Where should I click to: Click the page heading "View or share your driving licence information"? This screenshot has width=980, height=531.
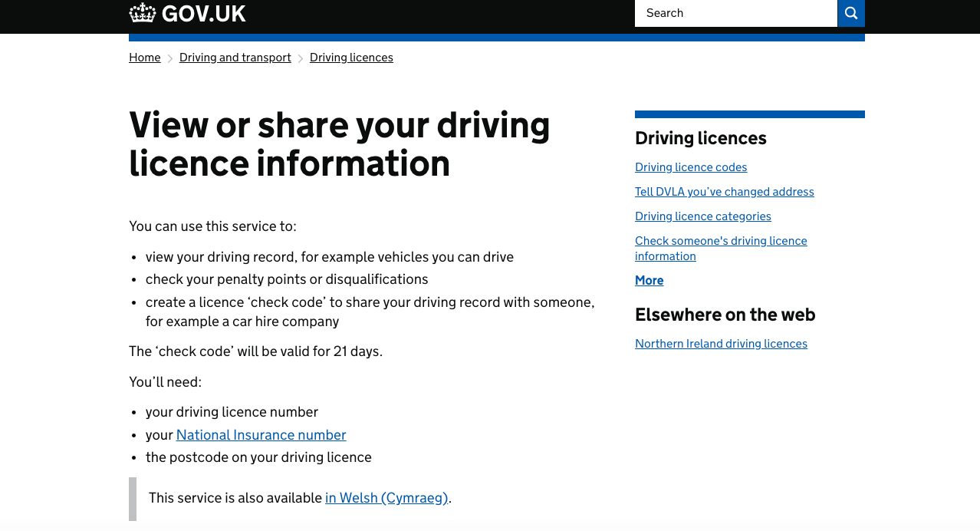click(x=340, y=144)
